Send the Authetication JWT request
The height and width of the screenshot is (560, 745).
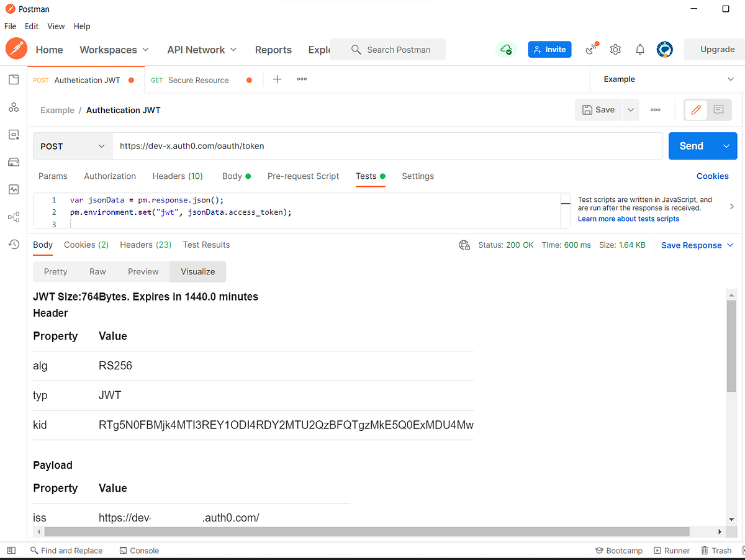[690, 145]
